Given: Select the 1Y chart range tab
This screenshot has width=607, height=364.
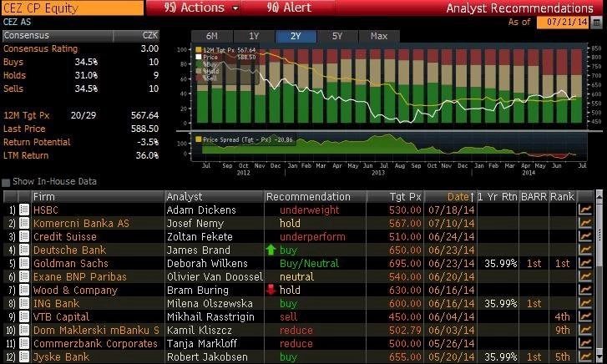Looking at the screenshot, I should click(254, 36).
